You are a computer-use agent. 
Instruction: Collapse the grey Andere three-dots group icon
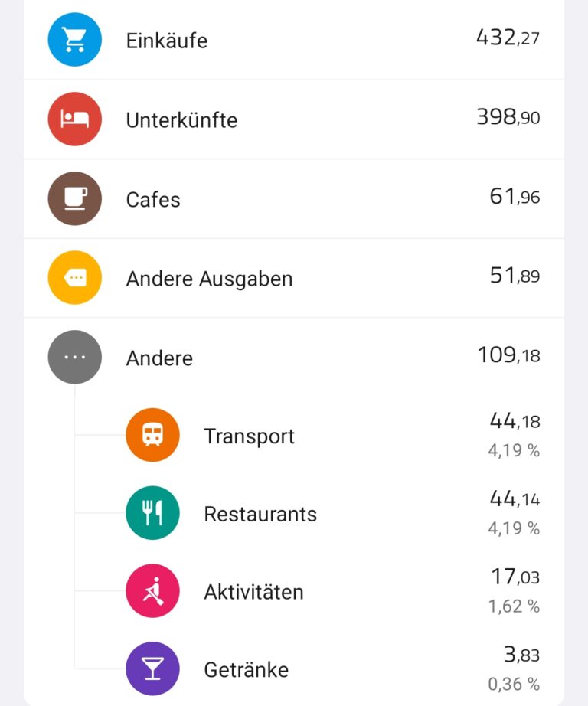75,357
